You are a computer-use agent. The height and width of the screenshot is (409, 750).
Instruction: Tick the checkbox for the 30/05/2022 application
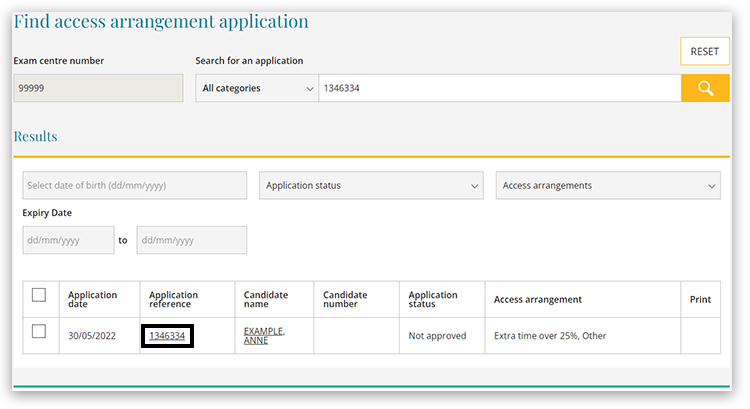click(x=39, y=332)
